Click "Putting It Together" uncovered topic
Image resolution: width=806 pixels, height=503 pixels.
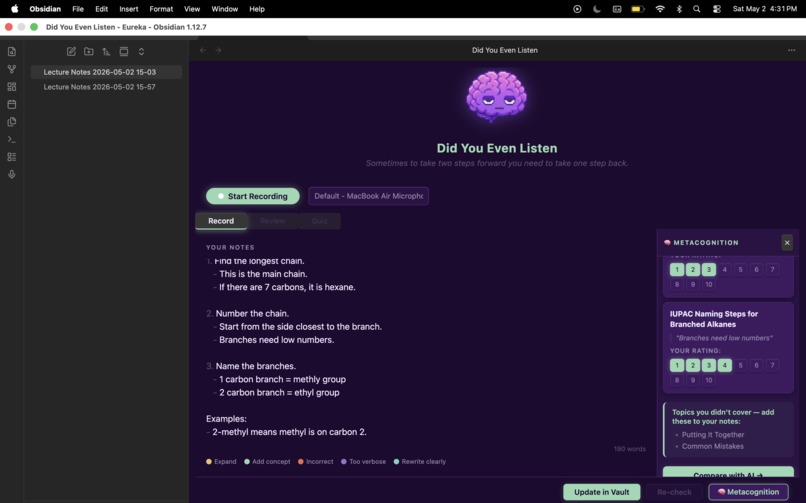tap(712, 435)
